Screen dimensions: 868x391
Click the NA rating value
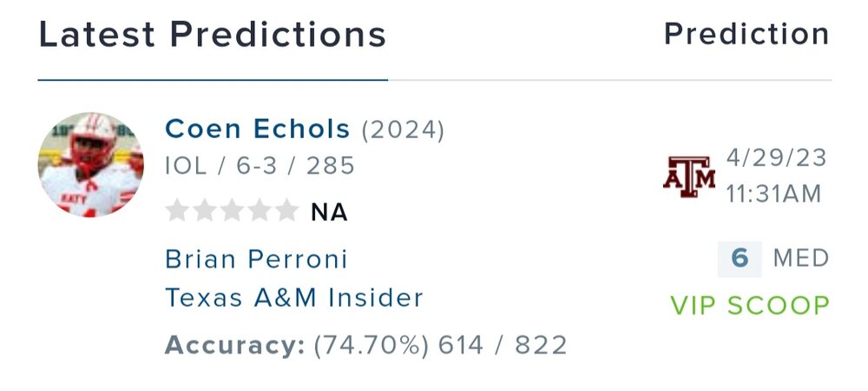pos(329,212)
